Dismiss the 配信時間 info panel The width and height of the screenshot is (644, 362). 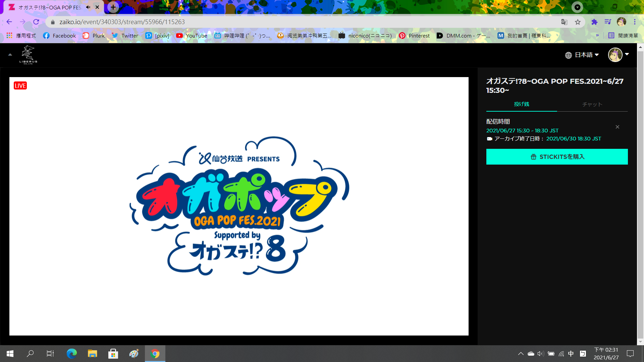click(618, 127)
